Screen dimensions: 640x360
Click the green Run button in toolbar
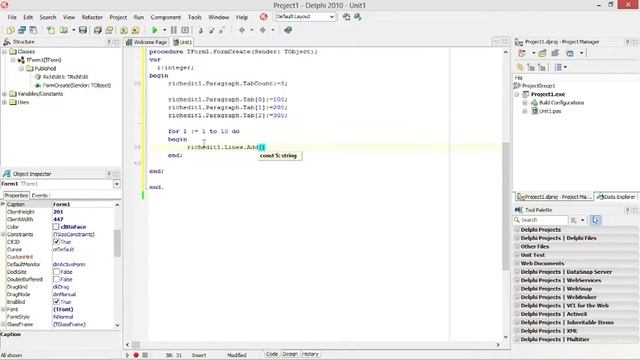pyautogui.click(x=155, y=30)
